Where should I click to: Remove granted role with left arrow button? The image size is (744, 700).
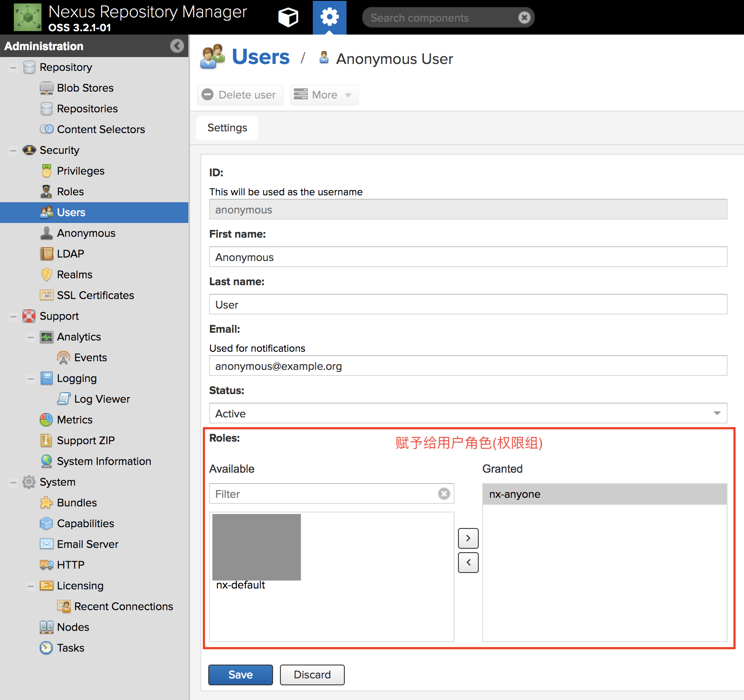(468, 563)
